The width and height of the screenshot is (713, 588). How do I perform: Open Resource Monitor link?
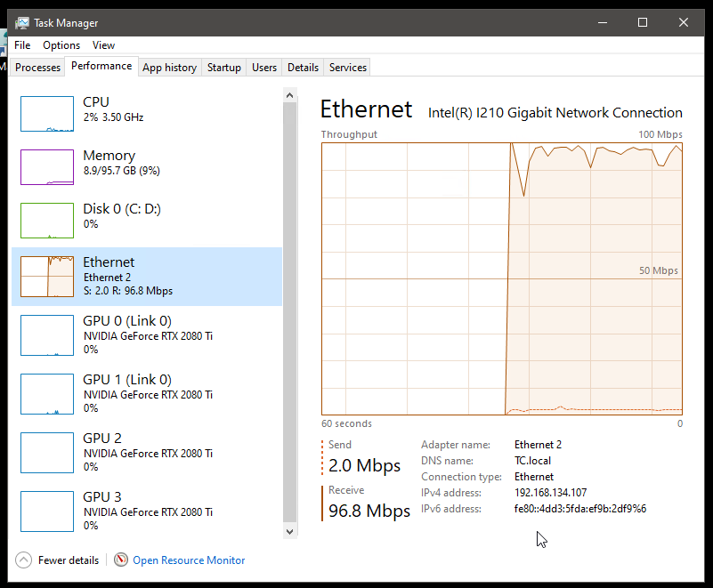189,560
